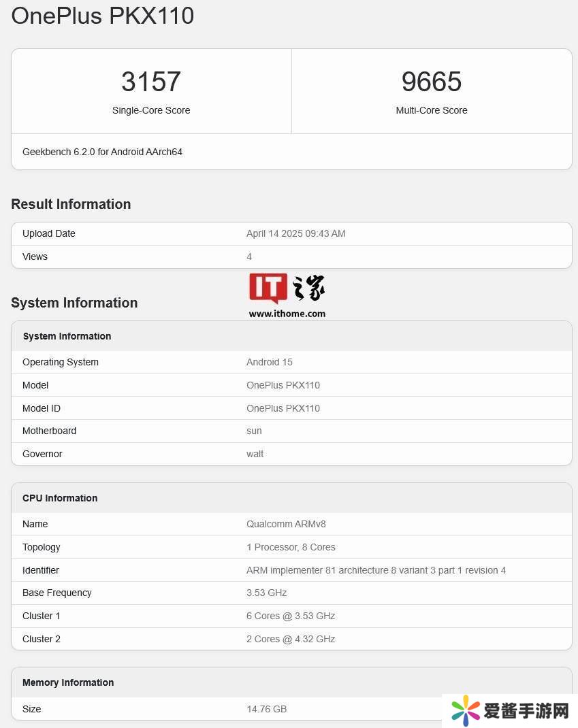Click the red IT logo watermark
Viewport: 578px width, 728px height.
point(268,288)
